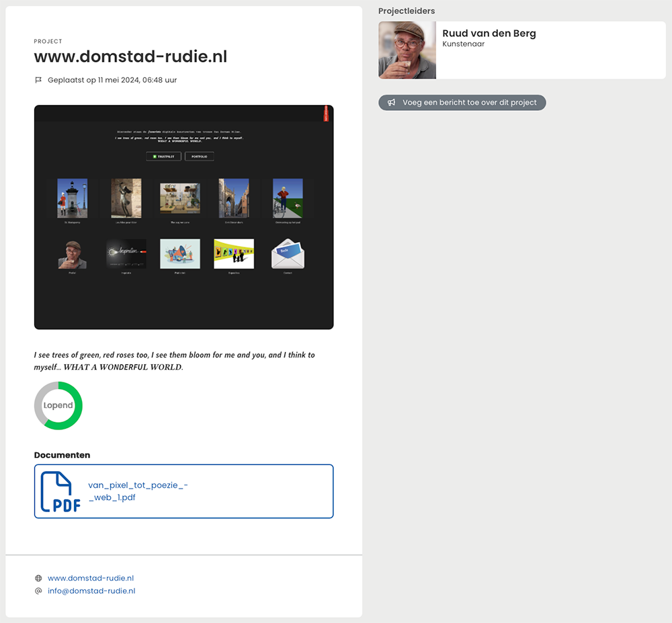Click the 'Inspiratie' artwork thumbnail in the preview
This screenshot has height=623, width=672.
pos(126,252)
